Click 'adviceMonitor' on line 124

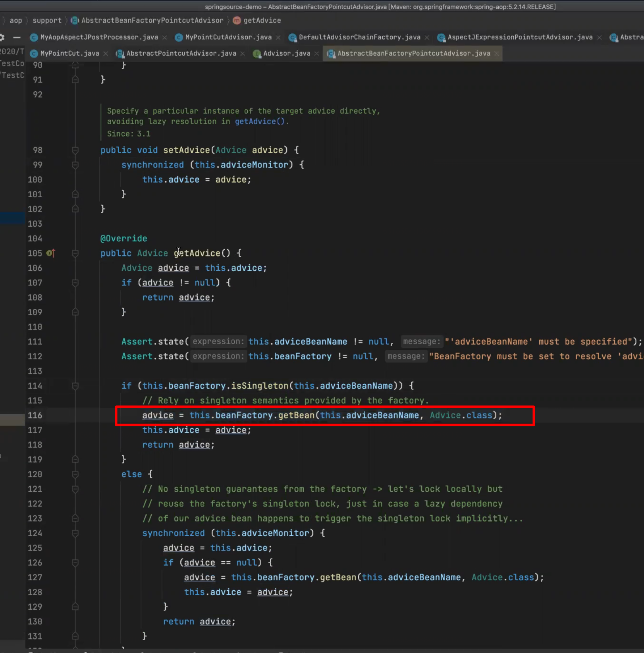[275, 533]
